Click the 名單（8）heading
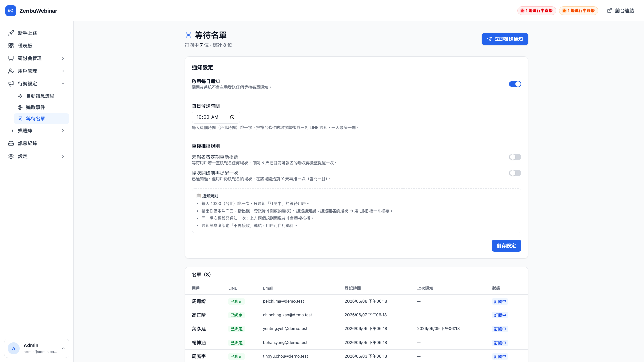Screen dimensions: 644x362 coord(202,275)
